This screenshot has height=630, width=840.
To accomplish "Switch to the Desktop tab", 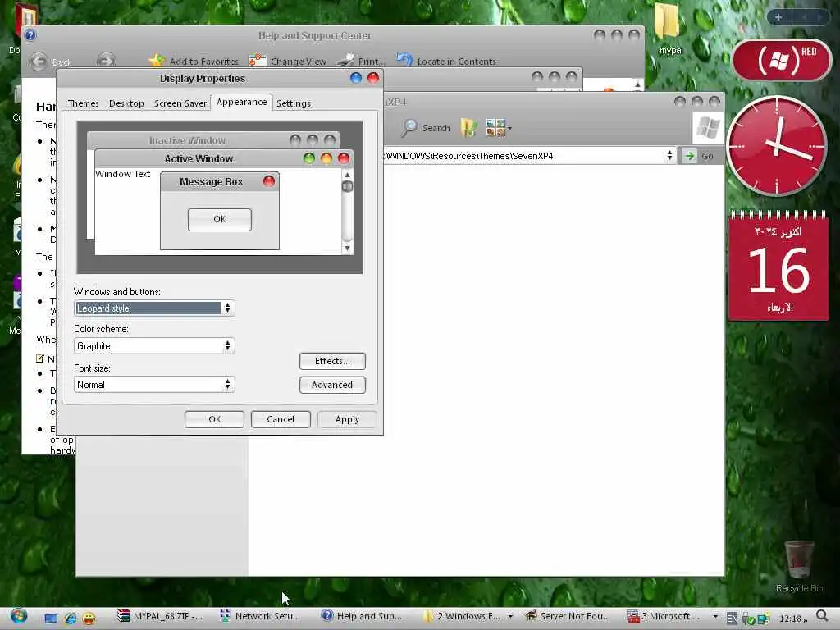I will 126,103.
